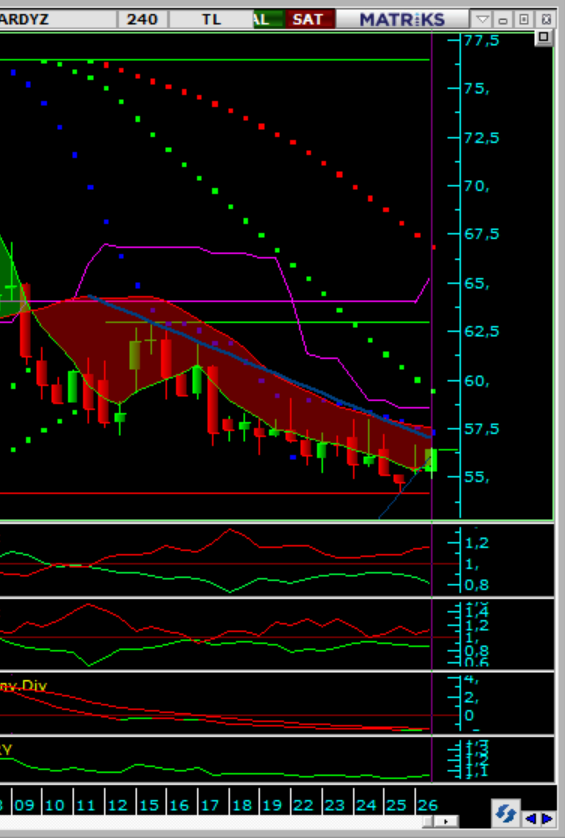Click the 72,5 price axis label
The height and width of the screenshot is (838, 565).
(482, 138)
